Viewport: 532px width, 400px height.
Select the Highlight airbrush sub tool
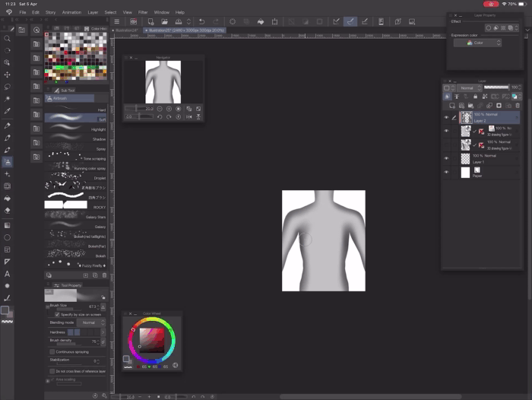75,129
